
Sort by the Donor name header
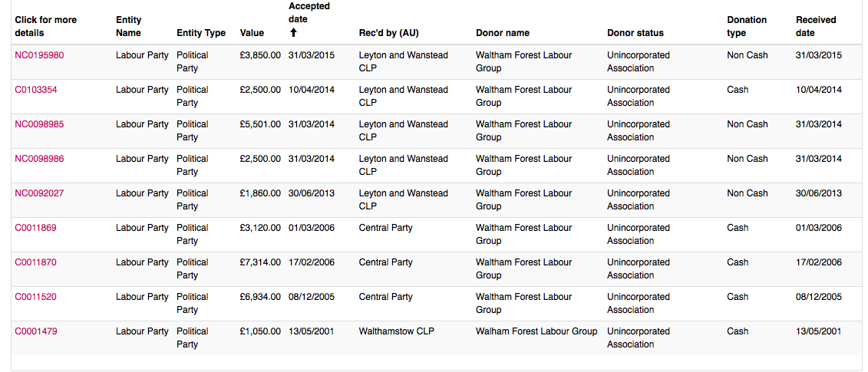point(503,33)
